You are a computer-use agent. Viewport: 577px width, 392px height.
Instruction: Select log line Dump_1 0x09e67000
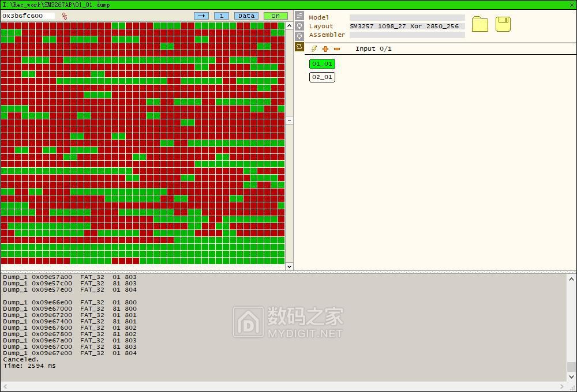70,308
